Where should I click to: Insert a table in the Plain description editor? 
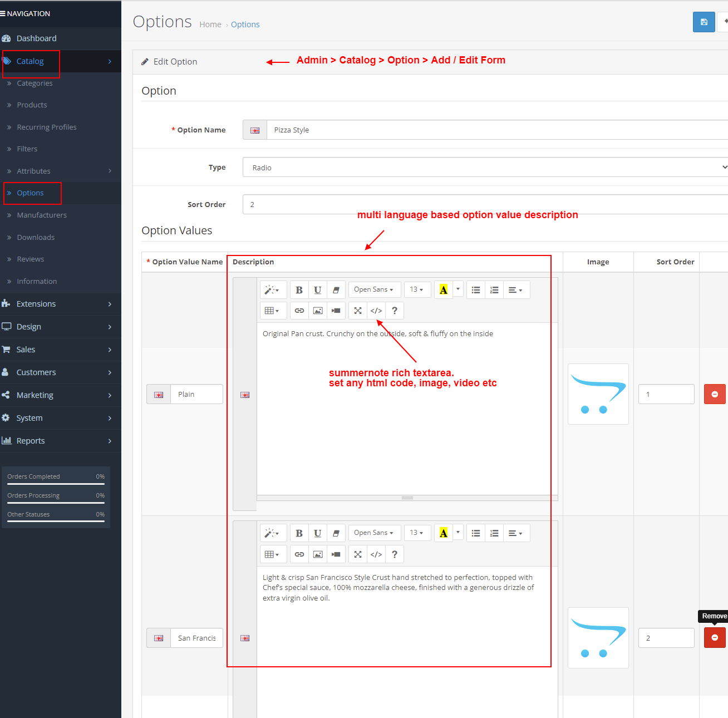pos(273,310)
